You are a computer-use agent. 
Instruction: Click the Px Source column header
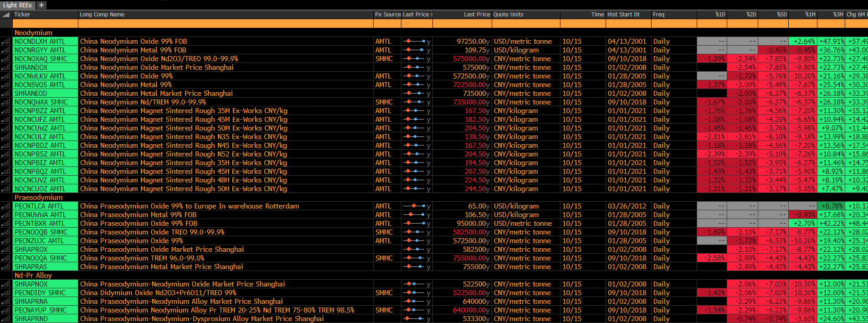click(x=387, y=15)
